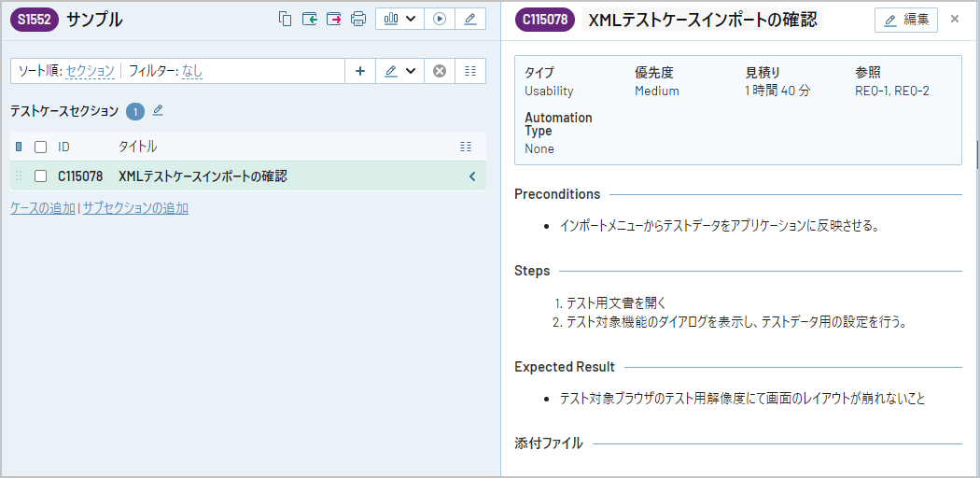Click the S1552 suite badge
The width and height of the screenshot is (980, 478).
35,20
